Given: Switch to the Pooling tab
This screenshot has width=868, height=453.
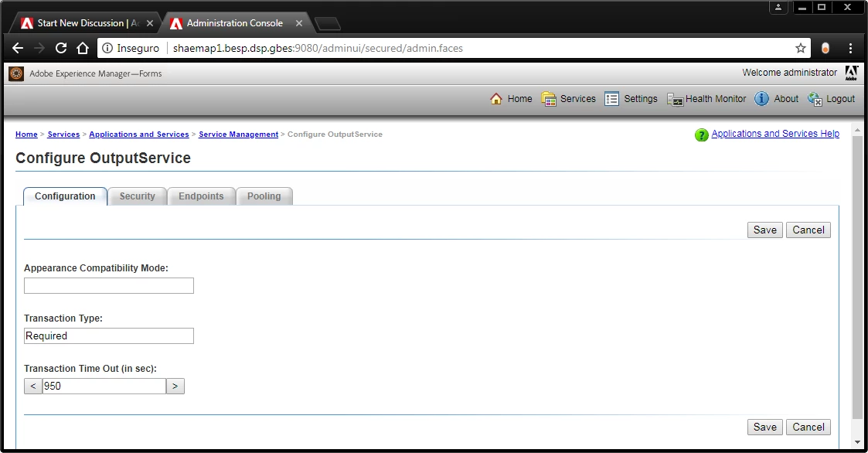Looking at the screenshot, I should 264,196.
